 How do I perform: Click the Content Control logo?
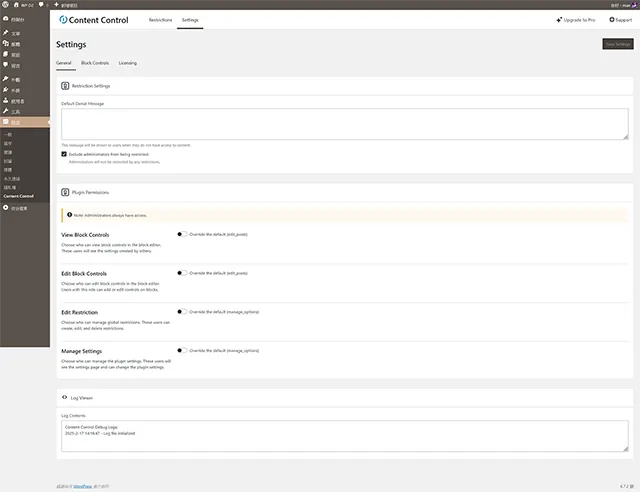coord(93,20)
